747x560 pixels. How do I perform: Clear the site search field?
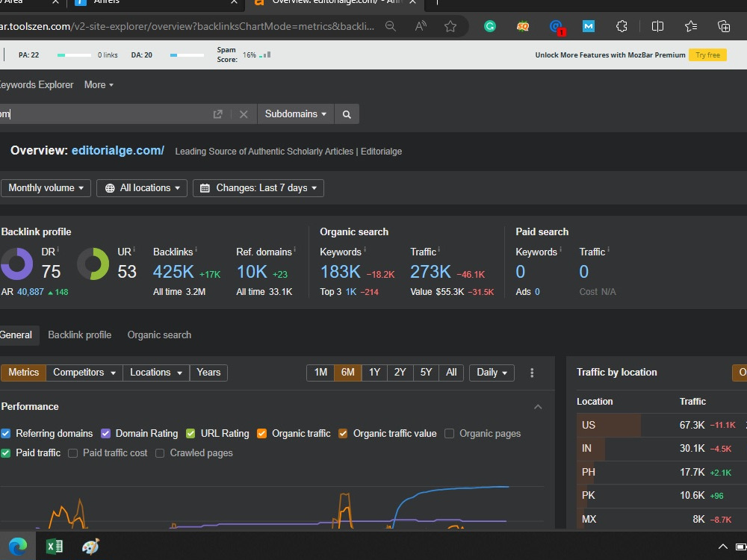(x=244, y=114)
